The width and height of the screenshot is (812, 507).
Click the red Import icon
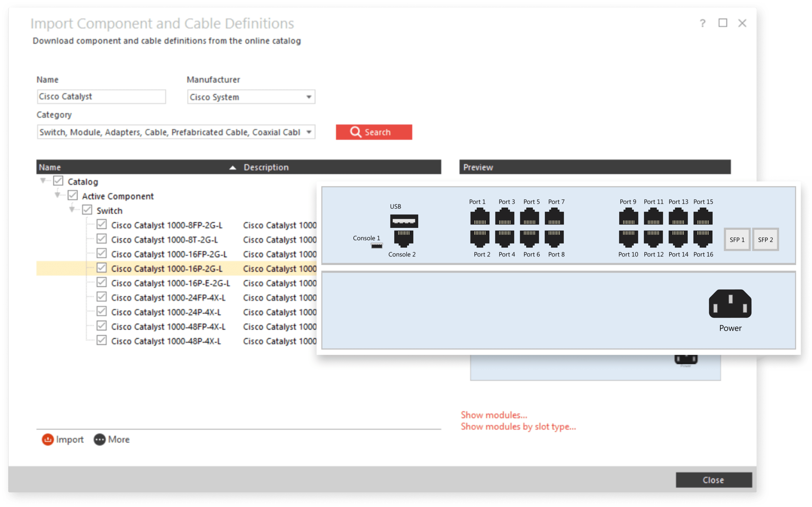[48, 439]
